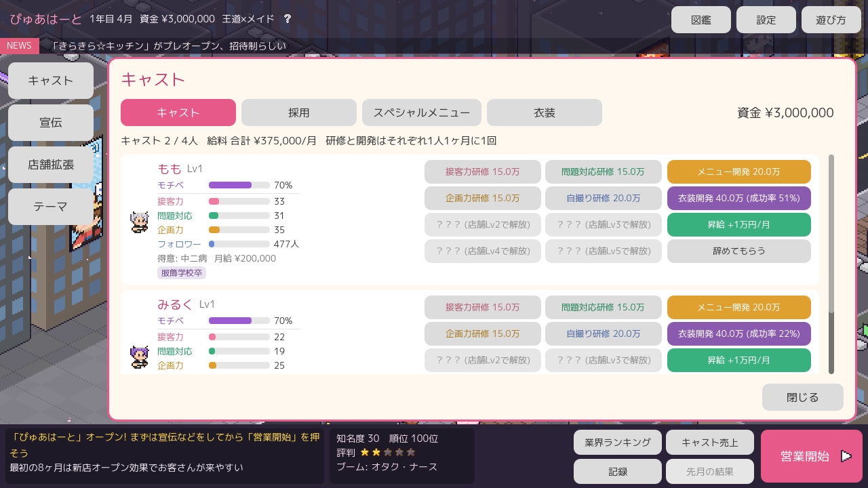The width and height of the screenshot is (868, 488).
Task: Close the キャスト panel with 閉じる
Action: pyautogui.click(x=803, y=397)
